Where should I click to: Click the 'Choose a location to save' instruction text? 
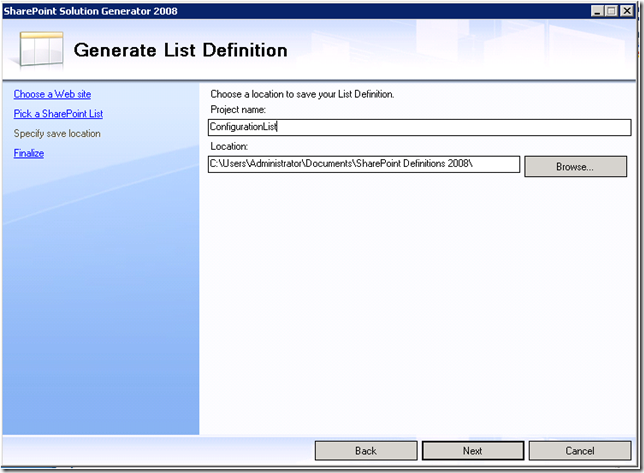[x=302, y=94]
